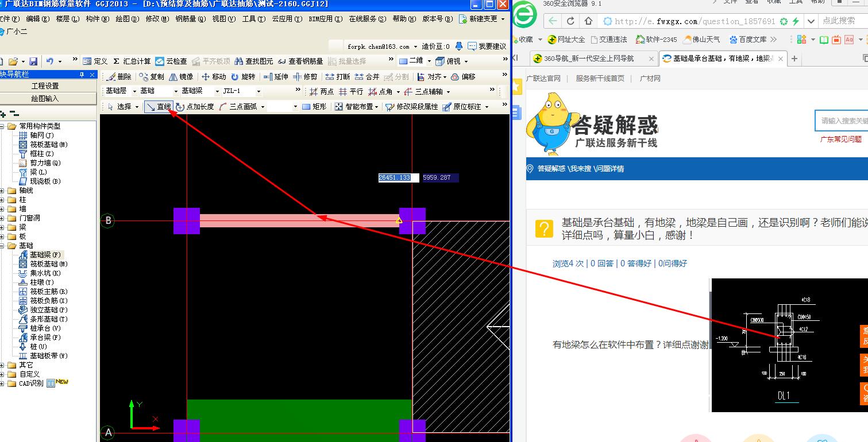
Task: Click the home button in 360 browser
Action: [x=588, y=21]
